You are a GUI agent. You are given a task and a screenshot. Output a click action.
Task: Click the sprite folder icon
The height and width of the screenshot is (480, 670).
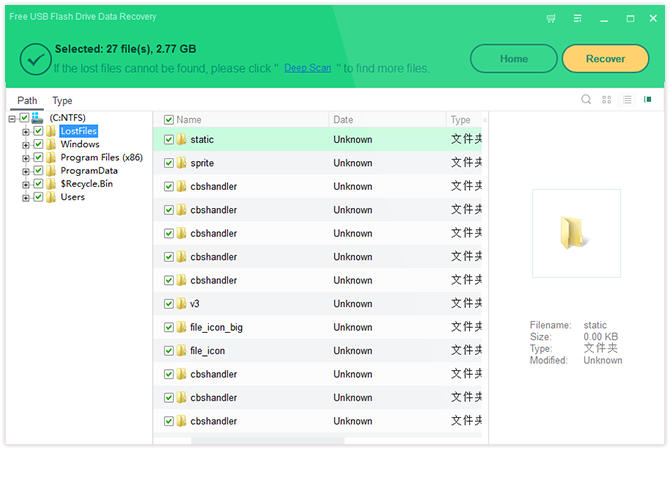[x=181, y=163]
